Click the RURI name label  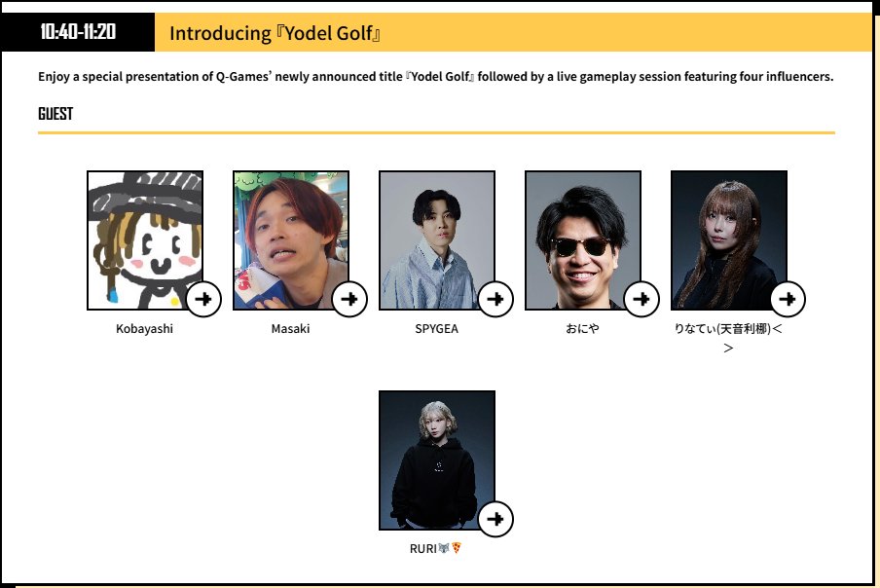pos(435,548)
